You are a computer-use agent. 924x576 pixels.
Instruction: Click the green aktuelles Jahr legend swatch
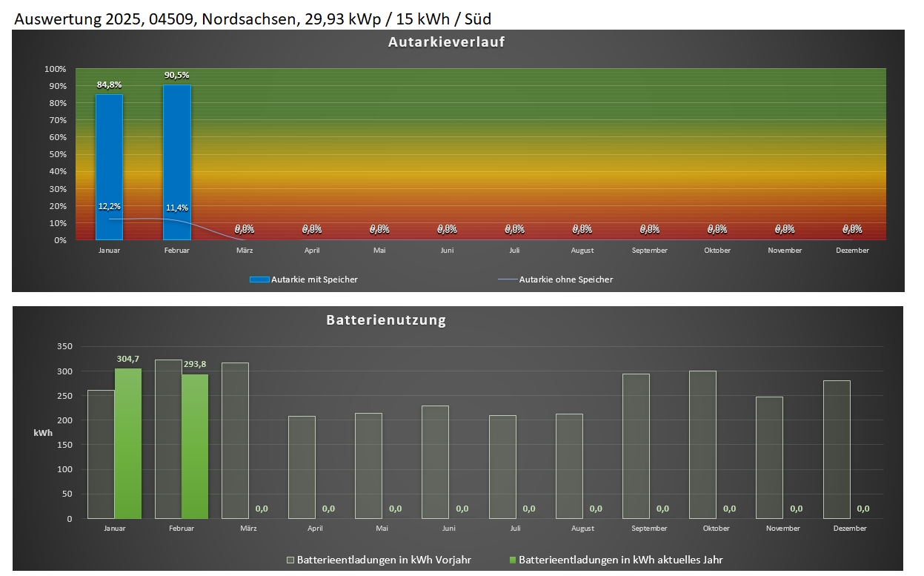point(513,560)
